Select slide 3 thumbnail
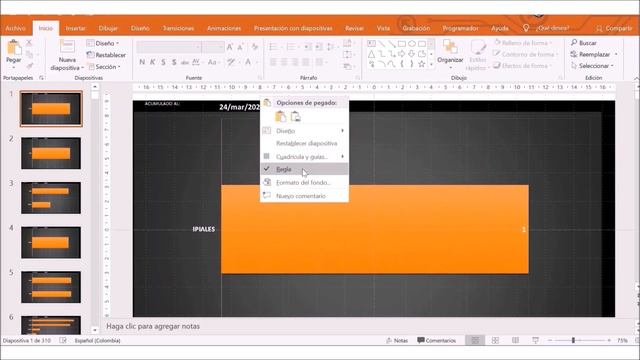The image size is (640, 360). coord(51,198)
